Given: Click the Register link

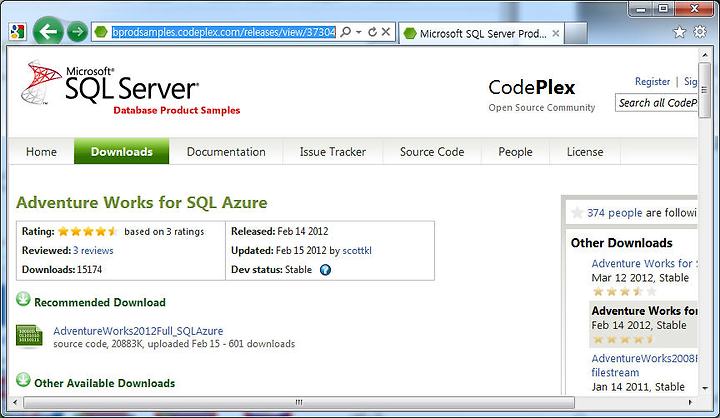Looking at the screenshot, I should point(652,81).
